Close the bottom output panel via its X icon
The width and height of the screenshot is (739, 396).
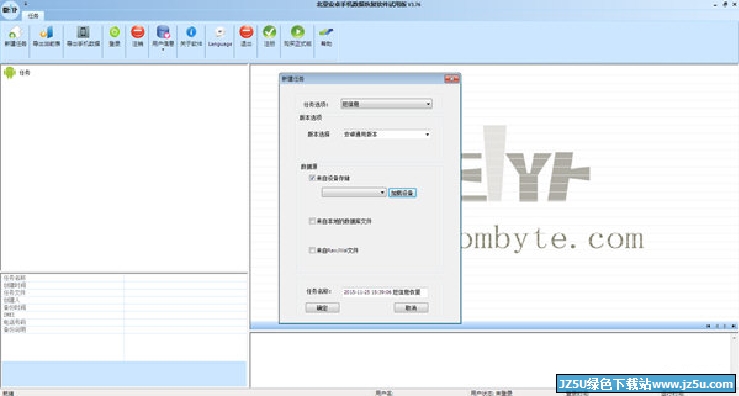pyautogui.click(x=733, y=326)
